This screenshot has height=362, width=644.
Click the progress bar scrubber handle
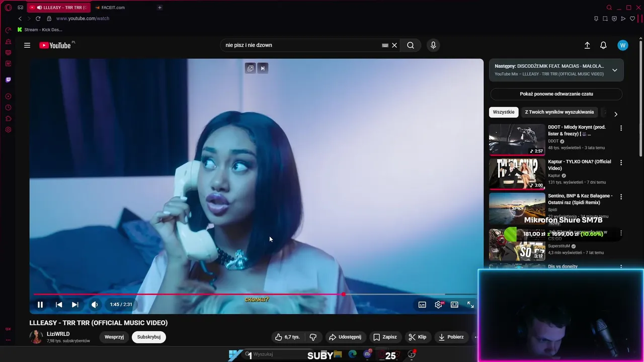344,294
